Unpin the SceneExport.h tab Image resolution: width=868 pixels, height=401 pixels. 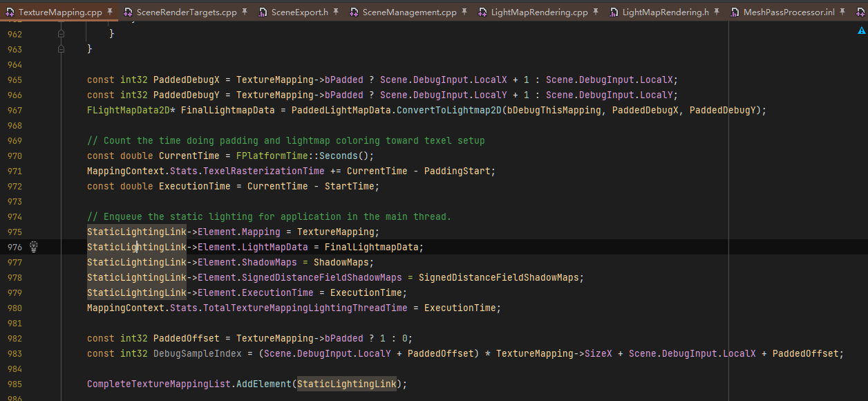(336, 12)
